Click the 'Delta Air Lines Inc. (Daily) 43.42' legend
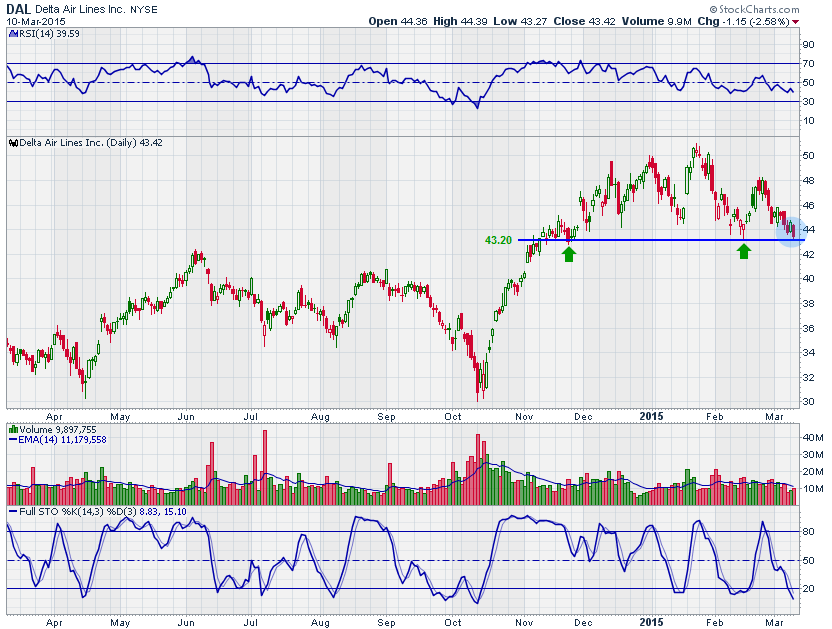The height and width of the screenshot is (629, 832). (x=91, y=143)
